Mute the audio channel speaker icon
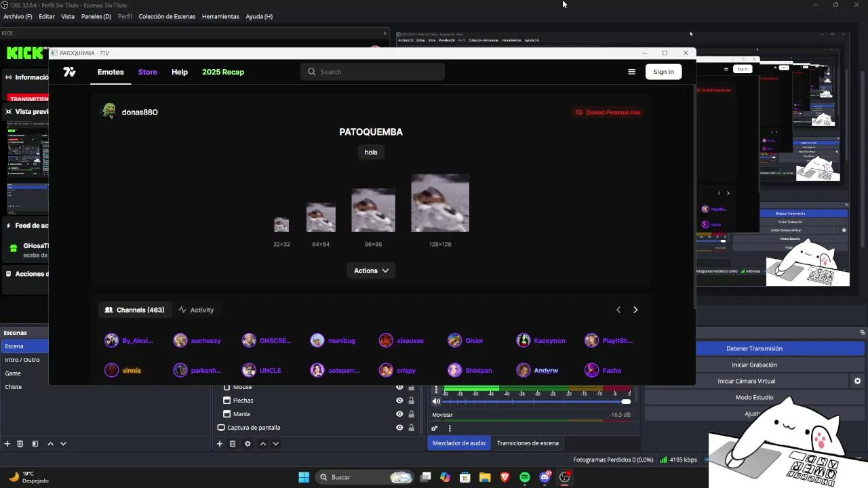 436,401
